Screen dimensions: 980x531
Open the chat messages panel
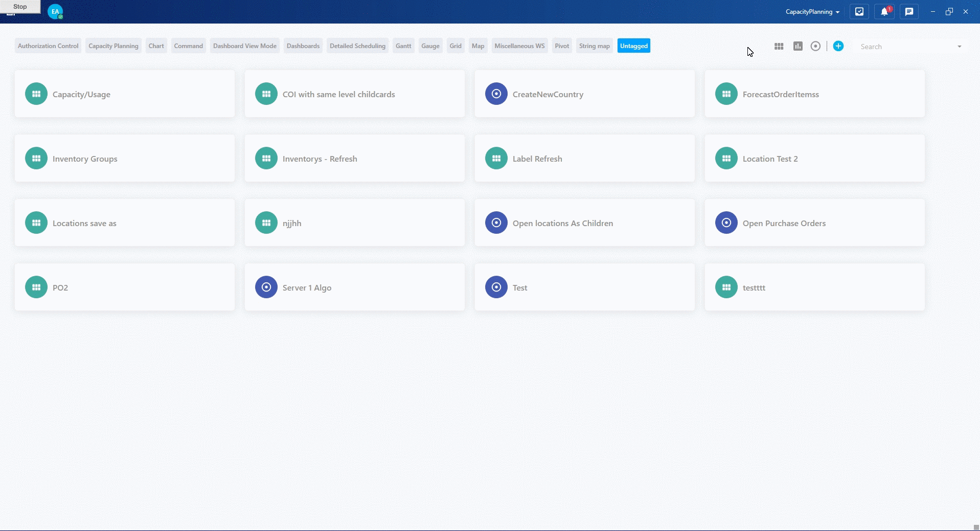tap(909, 11)
